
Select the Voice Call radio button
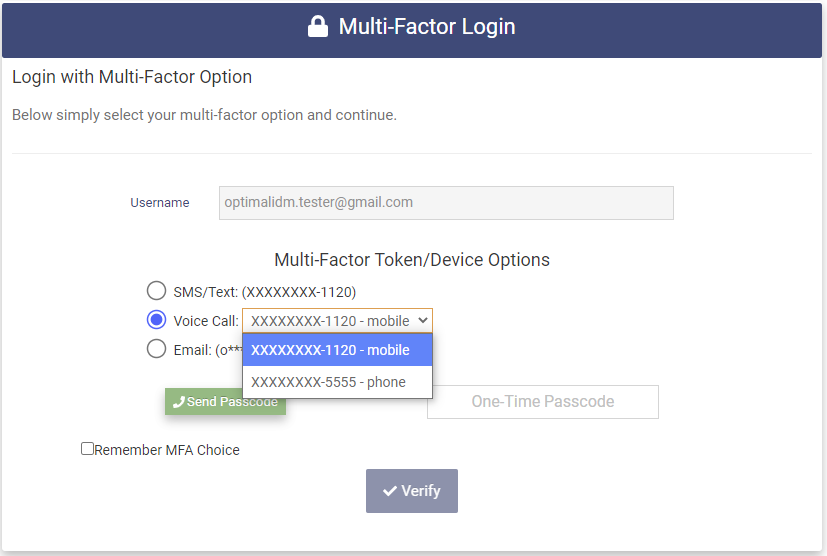[156, 320]
